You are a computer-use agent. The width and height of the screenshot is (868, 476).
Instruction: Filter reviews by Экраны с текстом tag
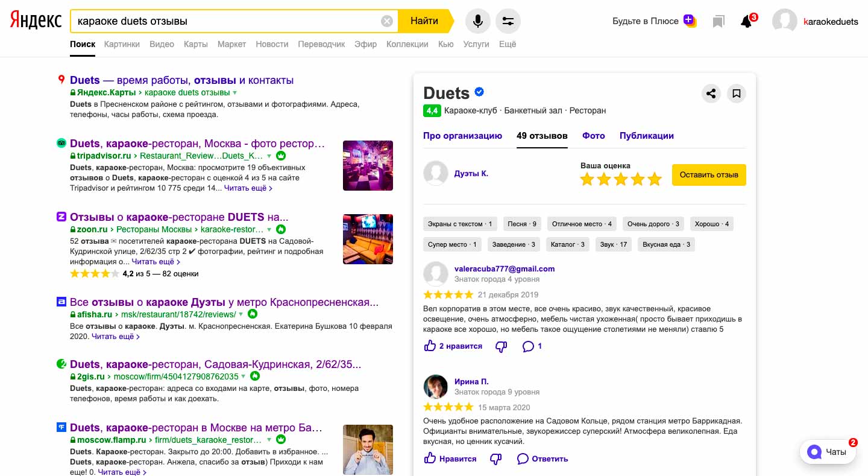coord(460,224)
